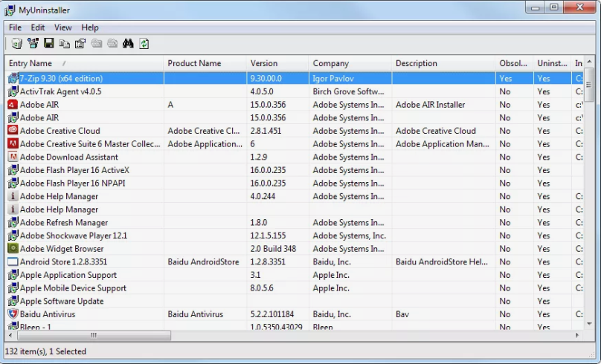Click the 12.1.5.155 version cell

tap(269, 236)
